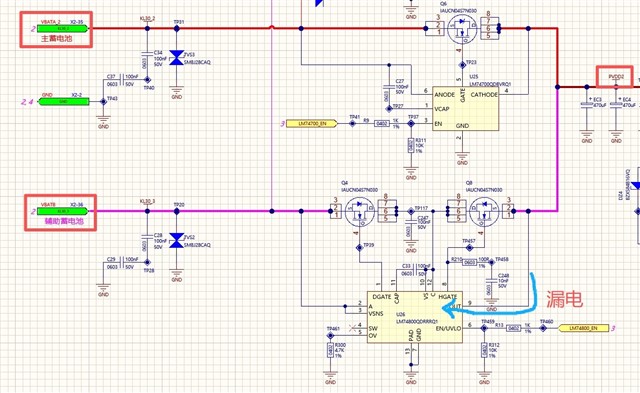Select the LM74800_EN yellow port
This screenshot has width=640, height=393.
[x=584, y=328]
